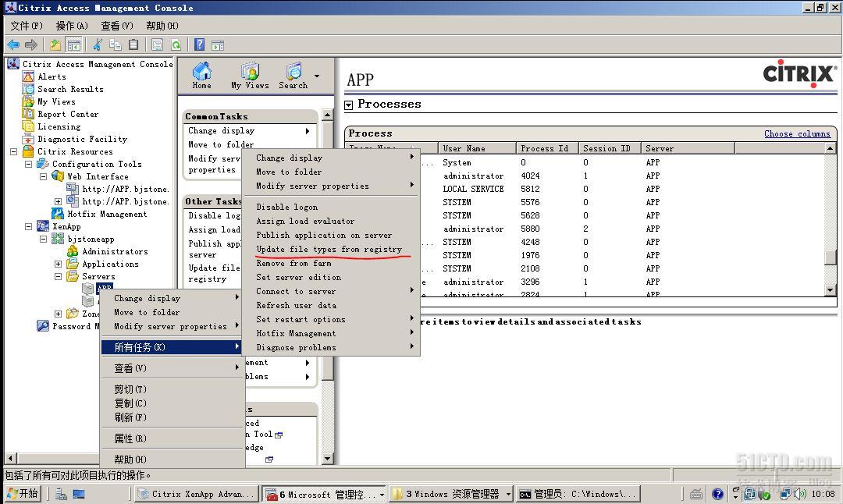The height and width of the screenshot is (504, 843).
Task: Select Hotfix Management tree node
Action: pyautogui.click(x=107, y=214)
